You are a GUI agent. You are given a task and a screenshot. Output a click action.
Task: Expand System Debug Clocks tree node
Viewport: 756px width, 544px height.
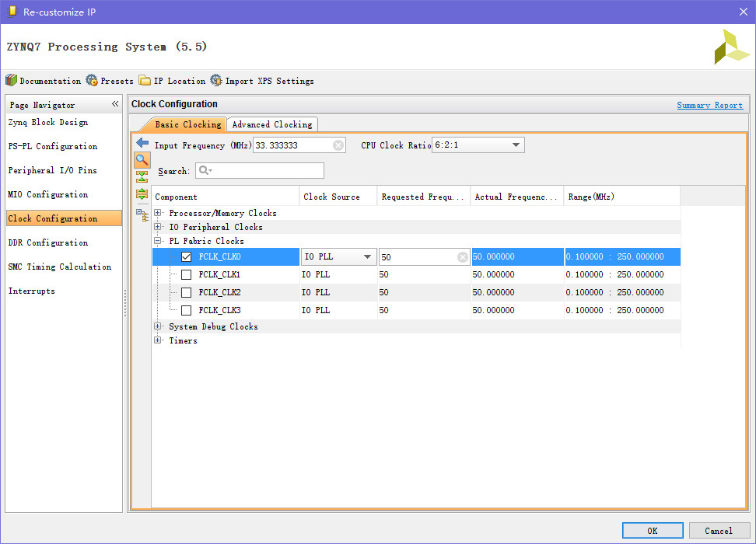click(157, 326)
